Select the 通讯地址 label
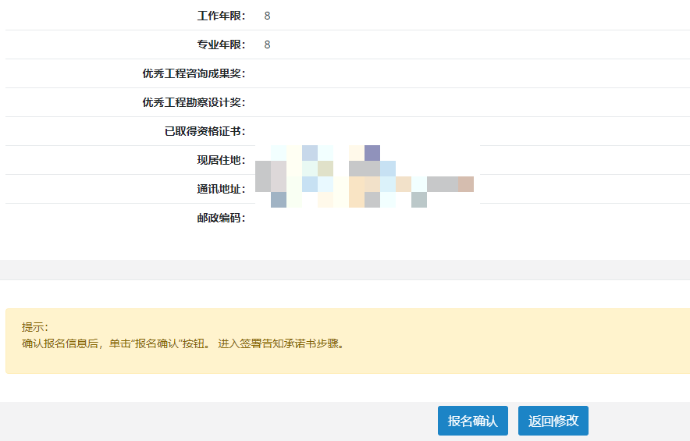Viewport: 690px width, 441px height. pos(221,189)
